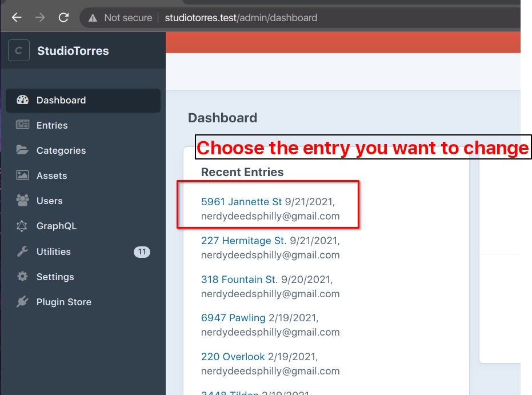Click the Plugin Store plug icon
The height and width of the screenshot is (395, 532).
click(22, 302)
